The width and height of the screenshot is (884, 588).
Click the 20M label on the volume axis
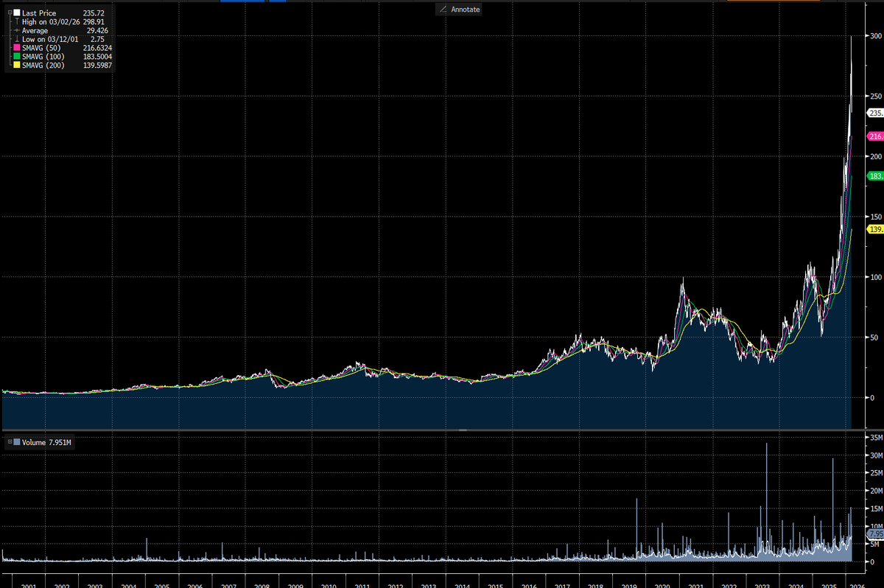click(876, 491)
